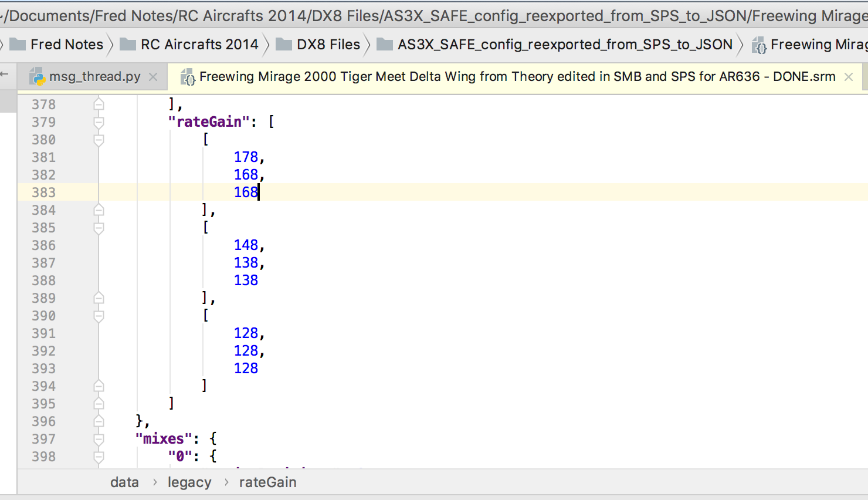Select the Freewing Mirage 2000 .srm tab
Screen dimensions: 868x500
pos(517,77)
